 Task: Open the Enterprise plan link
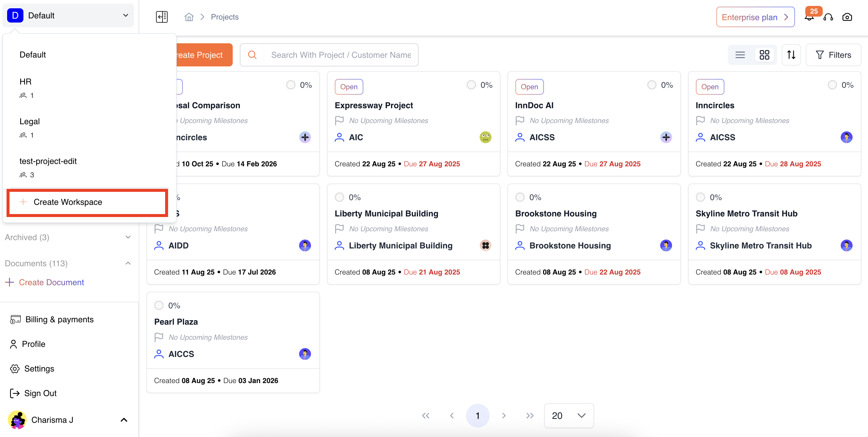point(755,17)
